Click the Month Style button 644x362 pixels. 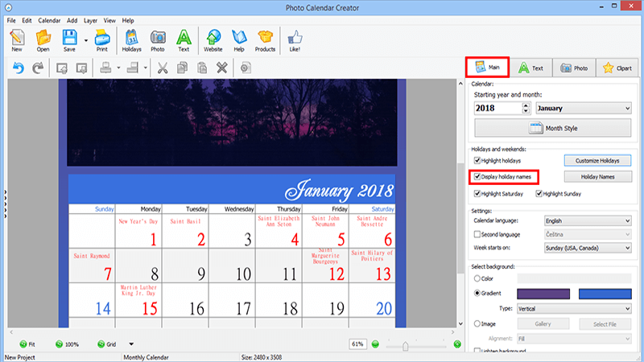552,129
